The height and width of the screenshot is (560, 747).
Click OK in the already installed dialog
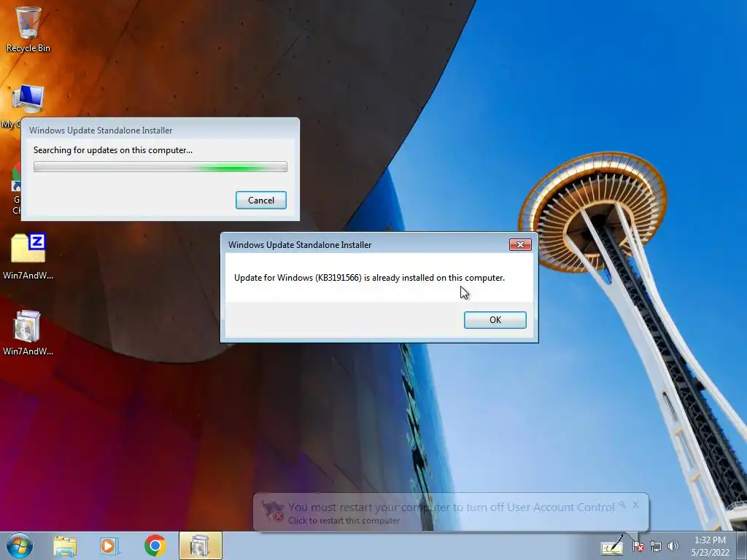point(495,320)
